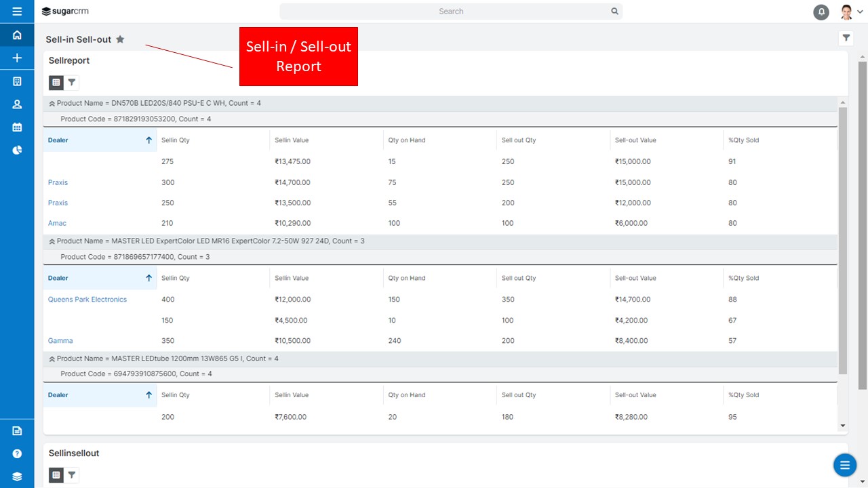Click the search magnifier icon
The width and height of the screenshot is (868, 488).
[x=614, y=12]
